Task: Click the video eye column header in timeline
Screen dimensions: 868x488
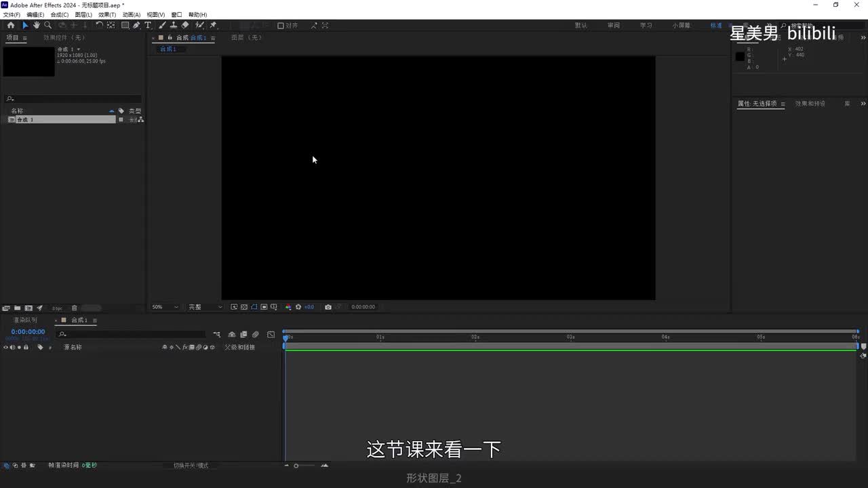Action: pyautogui.click(x=5, y=347)
